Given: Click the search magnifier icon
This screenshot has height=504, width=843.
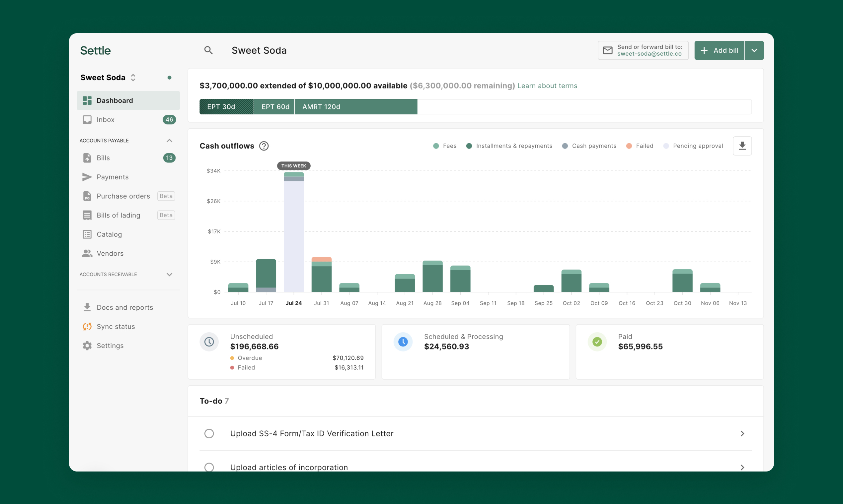Looking at the screenshot, I should click(x=208, y=50).
